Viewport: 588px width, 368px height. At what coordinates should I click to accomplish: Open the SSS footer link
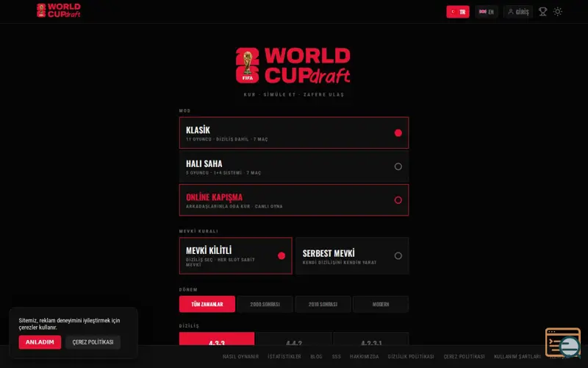pyautogui.click(x=337, y=356)
